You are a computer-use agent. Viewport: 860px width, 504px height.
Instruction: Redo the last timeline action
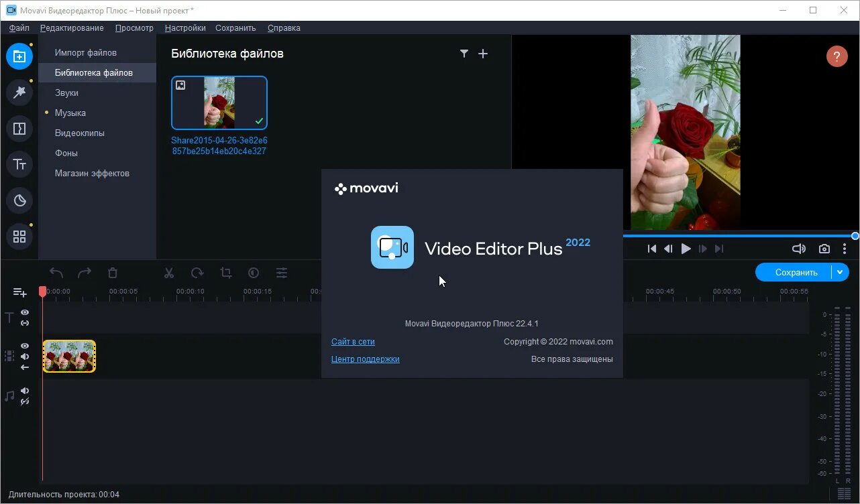(85, 273)
